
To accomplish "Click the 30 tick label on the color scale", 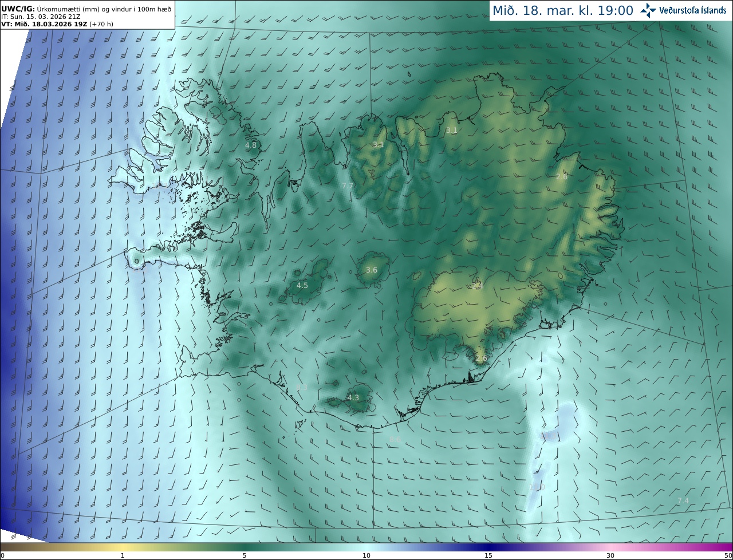I will (610, 555).
